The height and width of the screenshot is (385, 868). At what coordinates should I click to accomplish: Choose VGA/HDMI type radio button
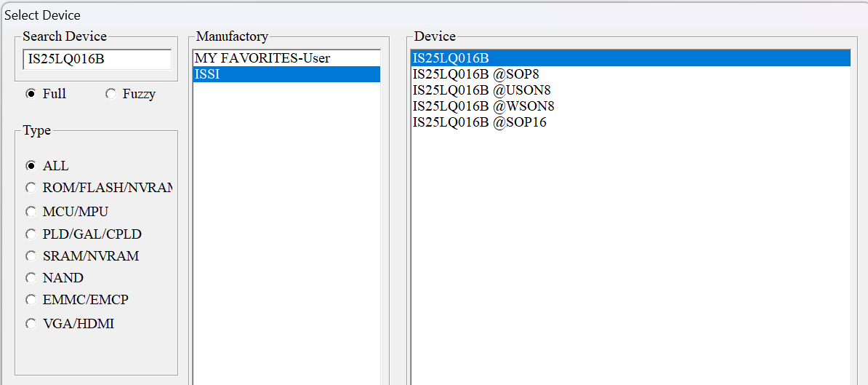click(31, 324)
